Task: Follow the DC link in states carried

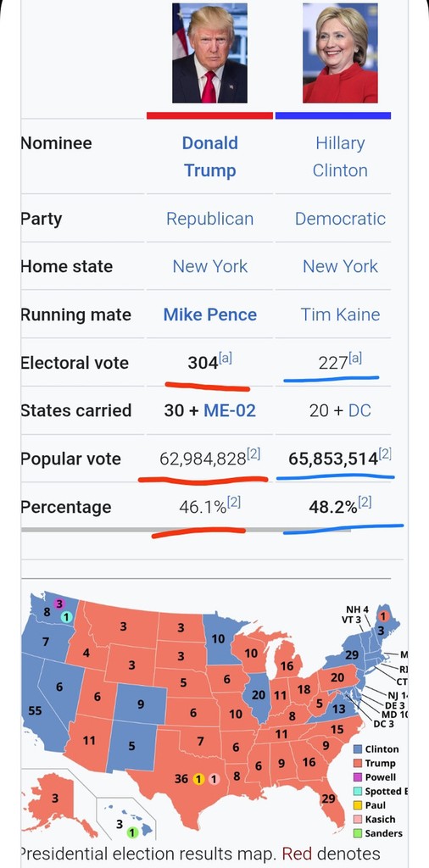Action: tap(359, 411)
